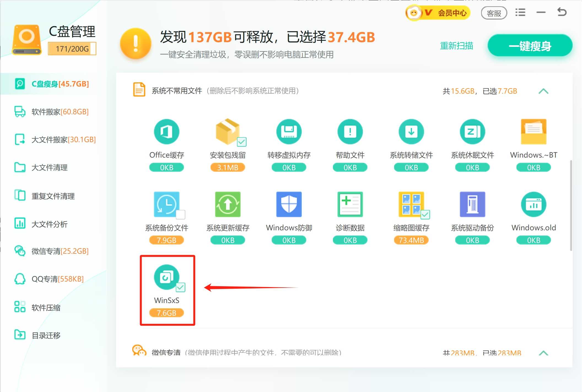
Task: Click the 171/200G disk usage bar
Action: coord(72,49)
